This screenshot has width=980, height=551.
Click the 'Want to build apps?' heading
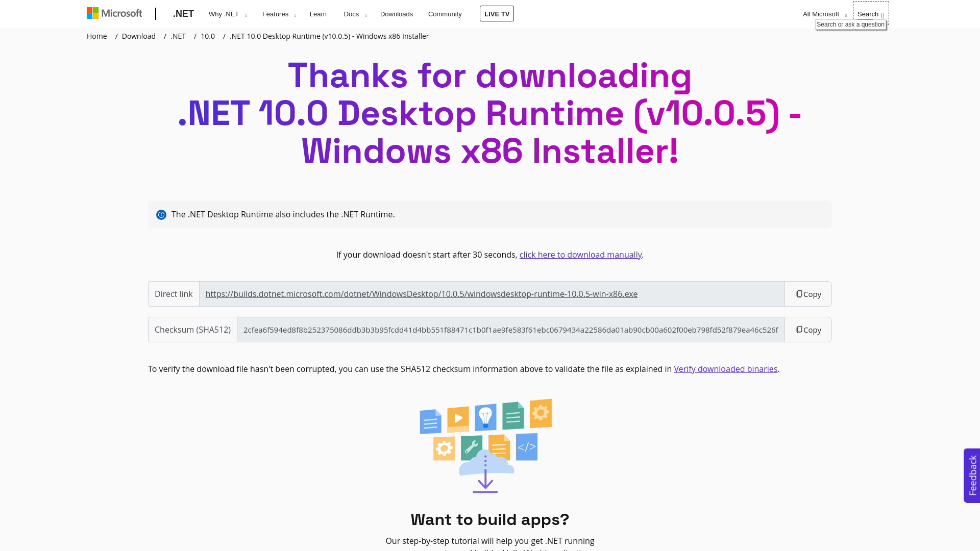point(490,519)
